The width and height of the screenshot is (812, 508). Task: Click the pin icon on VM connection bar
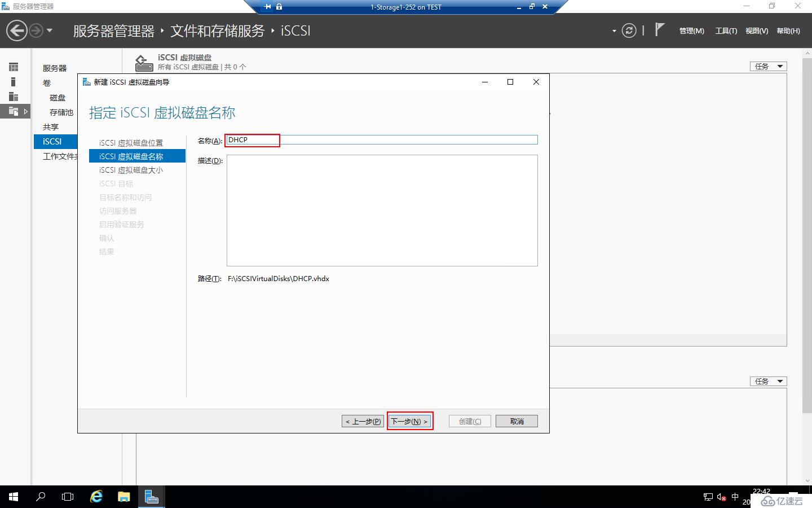pos(267,7)
